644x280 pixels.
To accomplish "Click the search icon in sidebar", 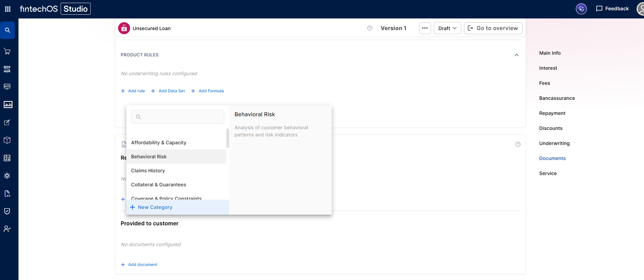I will point(7,30).
